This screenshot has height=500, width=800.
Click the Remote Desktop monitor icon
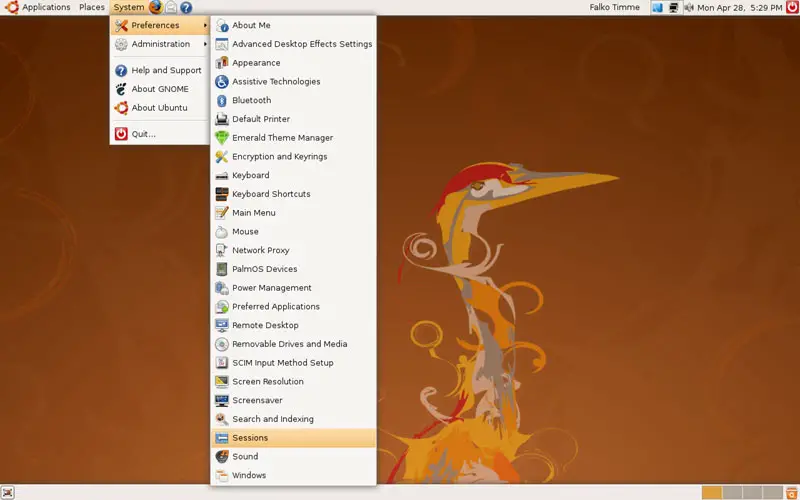coord(222,326)
